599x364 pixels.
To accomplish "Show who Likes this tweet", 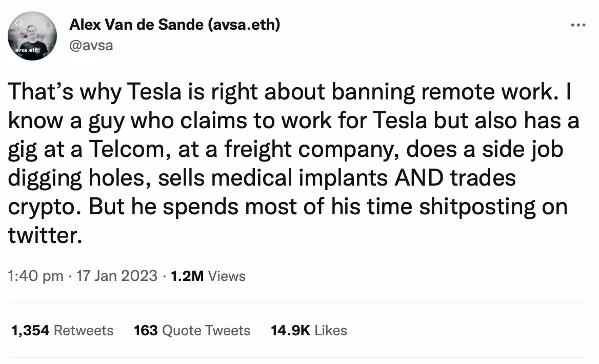I will 331,330.
